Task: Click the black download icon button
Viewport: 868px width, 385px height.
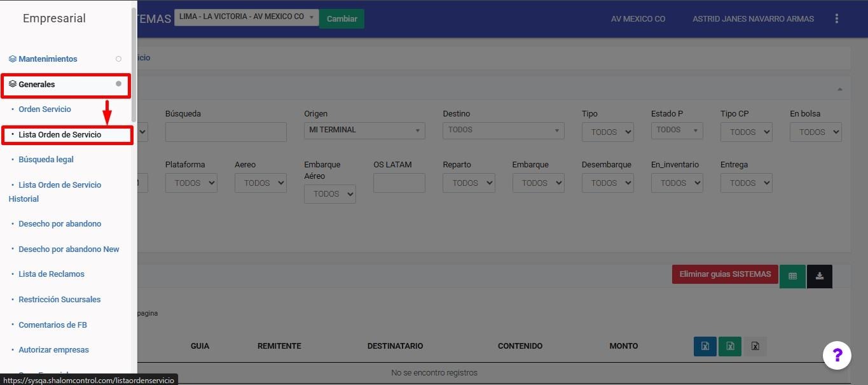Action: 820,276
